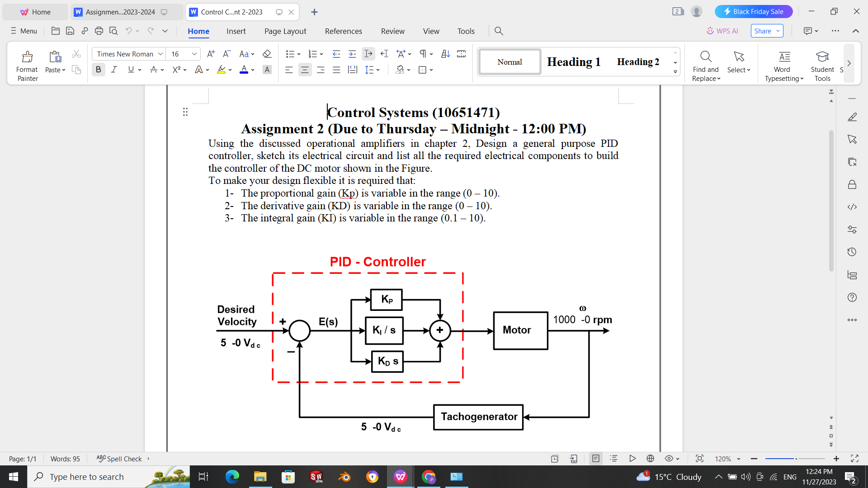Expand the font size dropdown

[x=194, y=54]
